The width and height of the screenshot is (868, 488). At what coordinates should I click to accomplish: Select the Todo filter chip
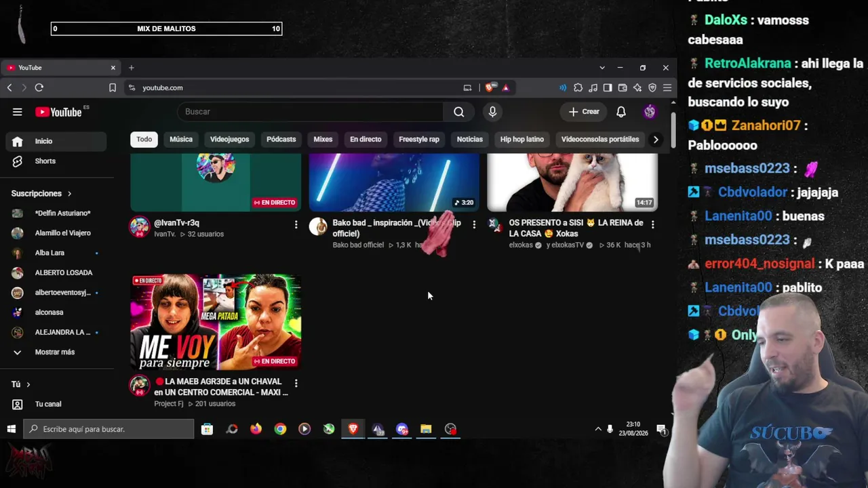click(144, 140)
